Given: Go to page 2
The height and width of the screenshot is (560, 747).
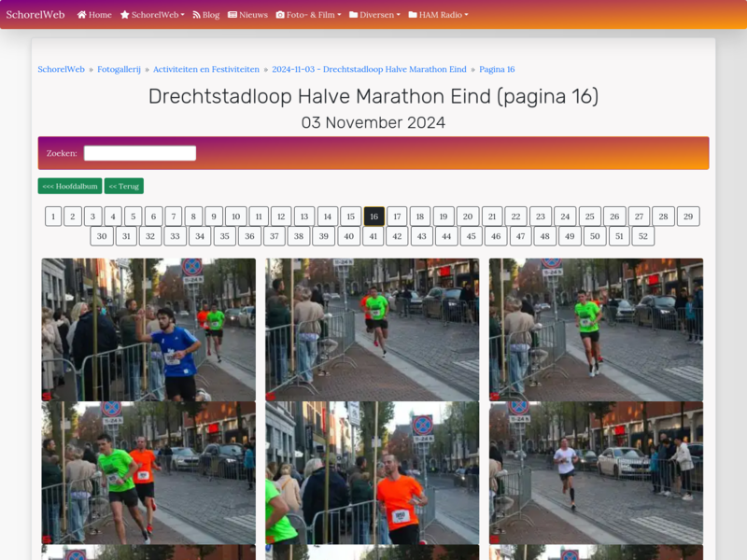Looking at the screenshot, I should (73, 217).
